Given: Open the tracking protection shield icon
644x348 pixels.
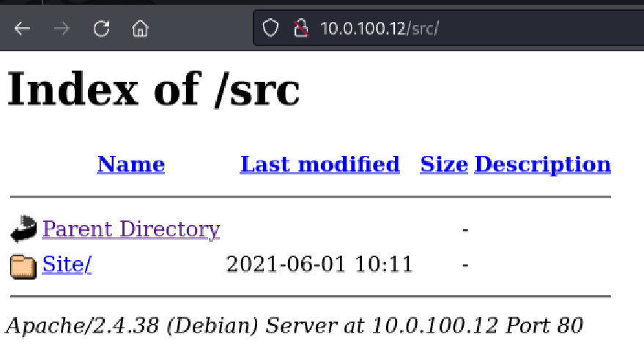Looking at the screenshot, I should (x=272, y=29).
